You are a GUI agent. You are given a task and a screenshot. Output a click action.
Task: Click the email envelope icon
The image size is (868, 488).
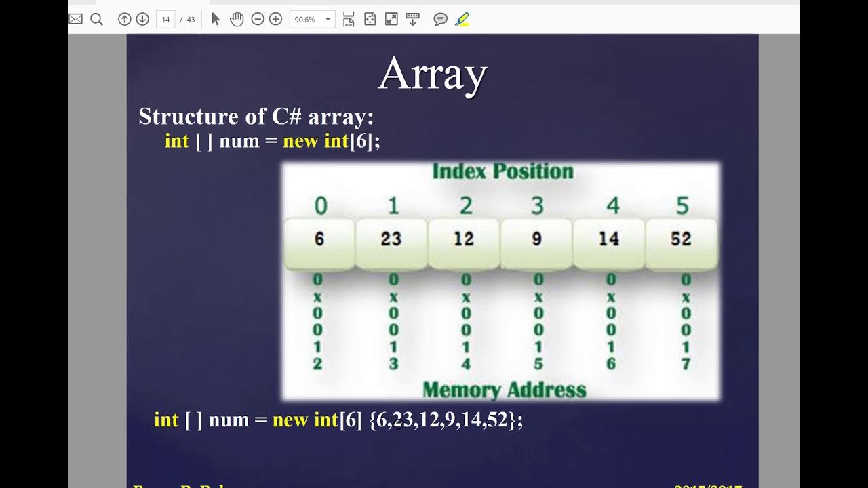click(x=75, y=19)
